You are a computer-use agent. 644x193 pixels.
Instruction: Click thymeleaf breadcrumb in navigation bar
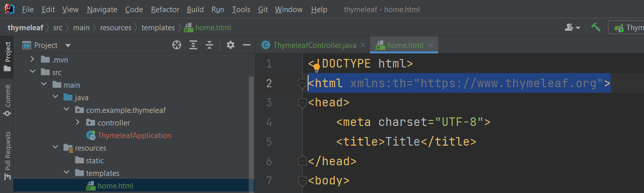tap(25, 28)
